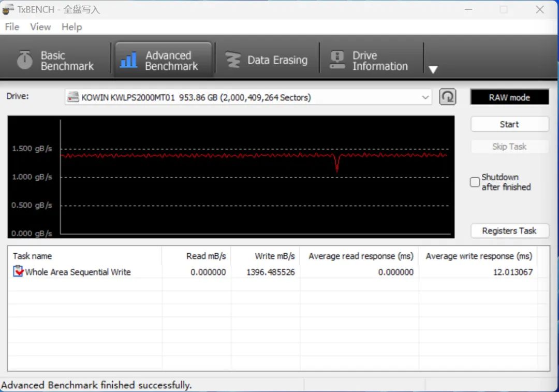Click the write speed graph area
This screenshot has height=392, width=559.
click(231, 177)
